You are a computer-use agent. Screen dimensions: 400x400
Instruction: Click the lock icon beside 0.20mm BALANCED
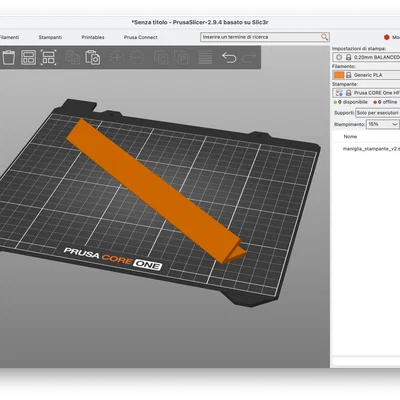348,57
